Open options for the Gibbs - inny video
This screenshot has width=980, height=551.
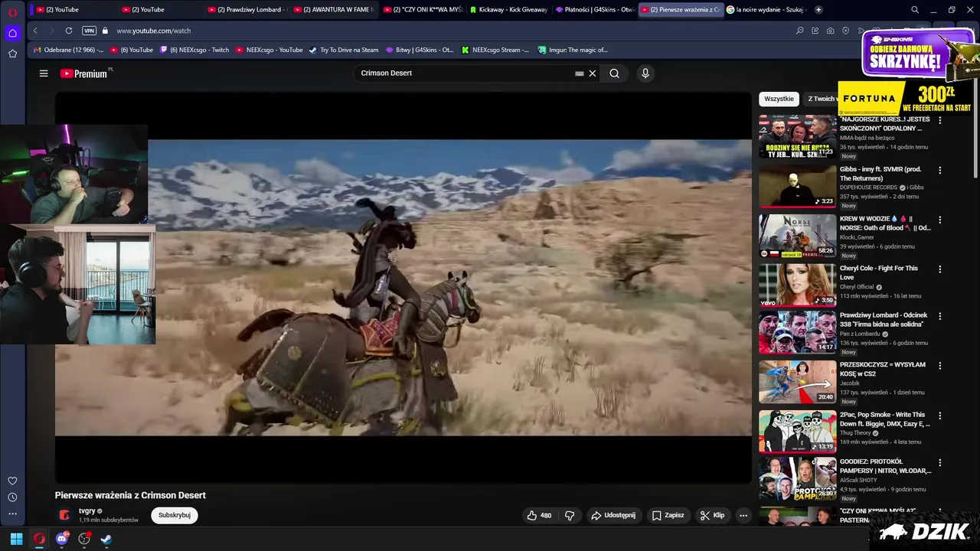coord(940,170)
